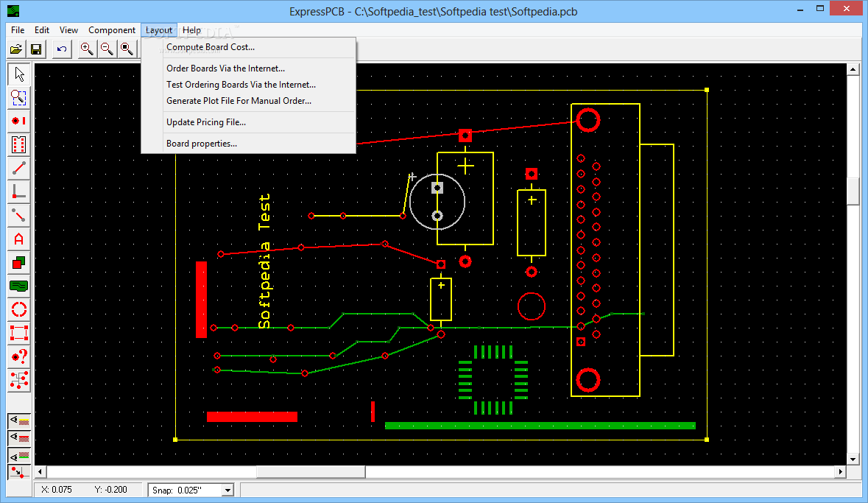Image resolution: width=868 pixels, height=503 pixels.
Task: Click the long green bar at board bottom
Action: pos(540,426)
